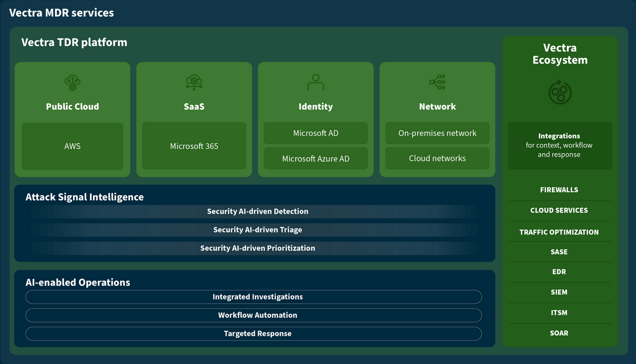Click the Vectra Ecosystem heading
Screen dimensions: 636x364
[x=560, y=54]
